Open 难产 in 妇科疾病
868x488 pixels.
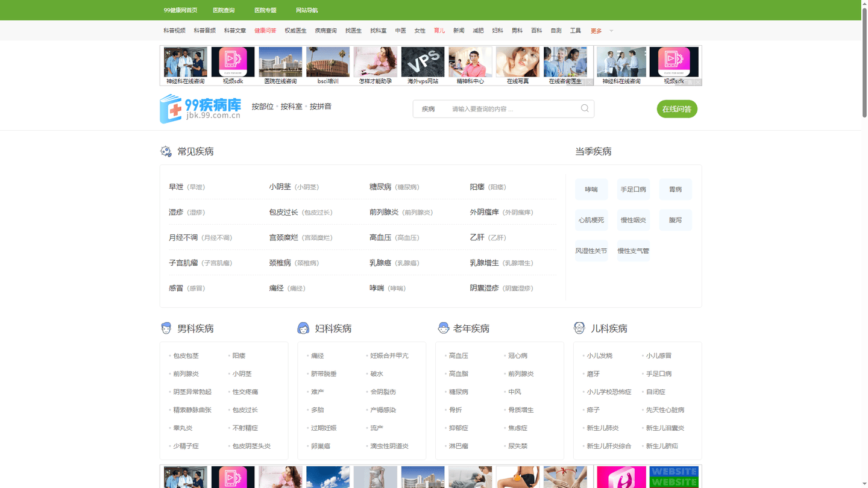tap(318, 392)
